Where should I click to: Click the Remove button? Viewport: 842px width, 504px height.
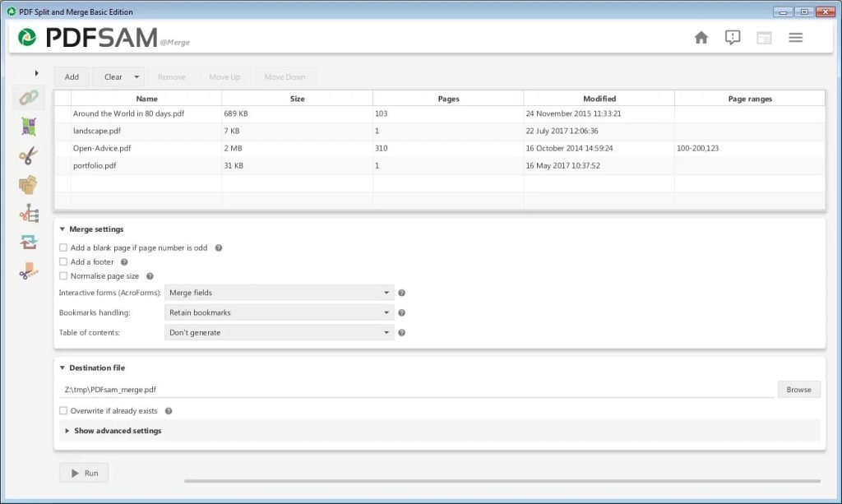172,76
